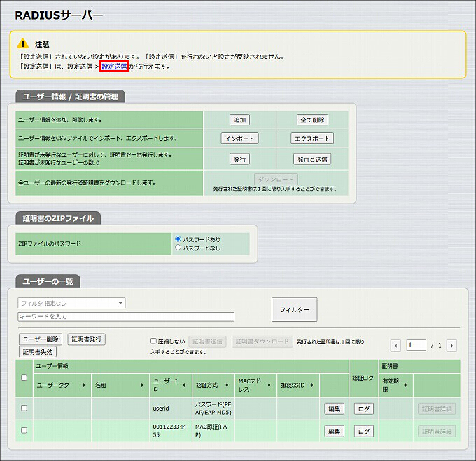This screenshot has height=461, width=476.
Task: Click the 証明書のZIPファイル section tab
Action: [x=58, y=218]
